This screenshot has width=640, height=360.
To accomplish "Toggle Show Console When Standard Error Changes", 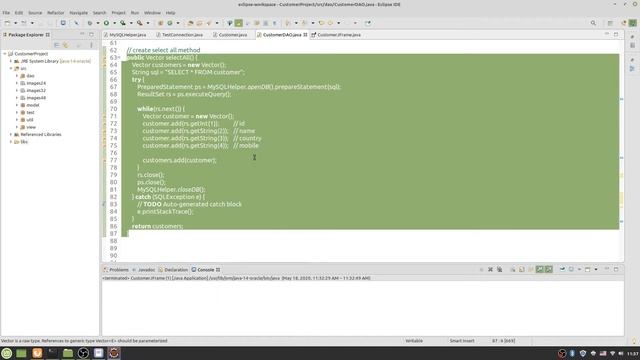I will pos(549,269).
